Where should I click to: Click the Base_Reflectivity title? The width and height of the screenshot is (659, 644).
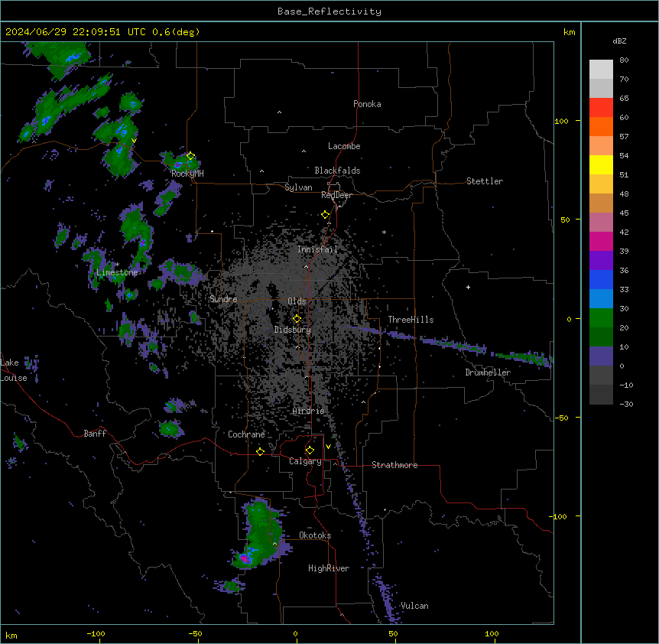tap(329, 11)
